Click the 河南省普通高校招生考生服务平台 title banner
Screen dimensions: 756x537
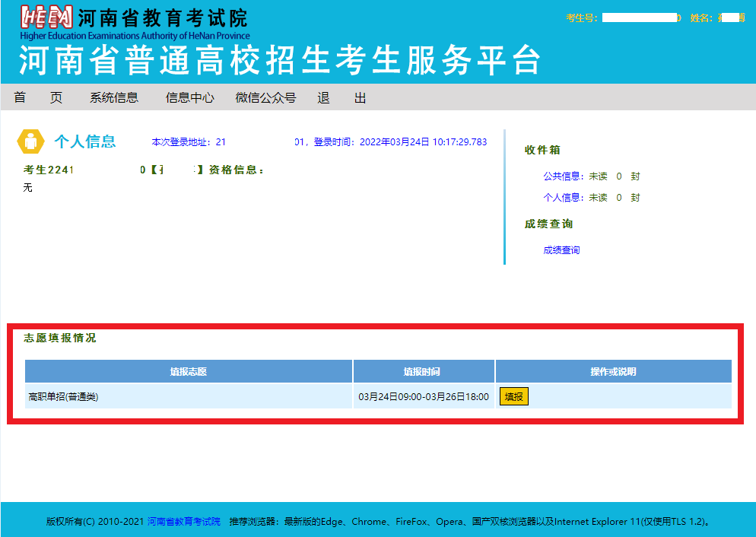point(279,61)
